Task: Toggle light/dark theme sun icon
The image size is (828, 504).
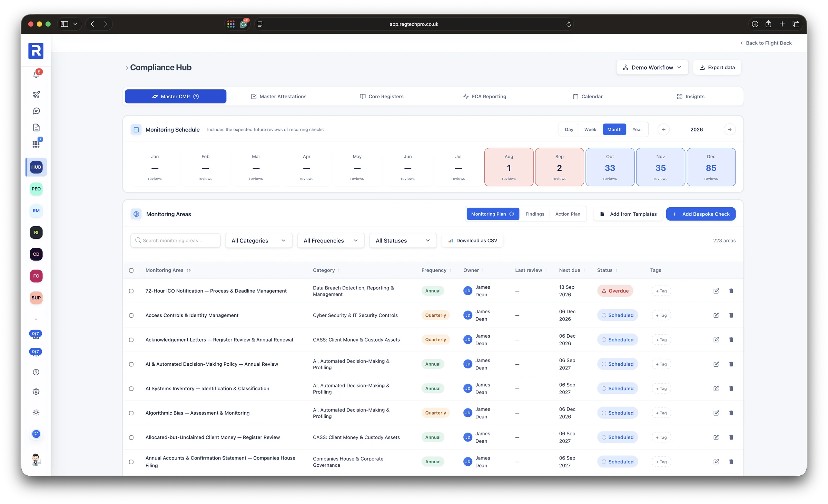Action: pyautogui.click(x=36, y=413)
